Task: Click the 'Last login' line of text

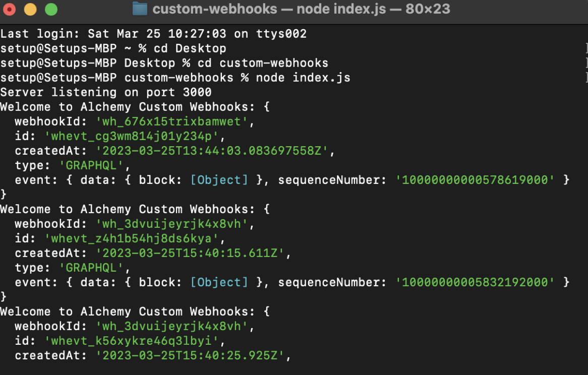Action: (153, 34)
